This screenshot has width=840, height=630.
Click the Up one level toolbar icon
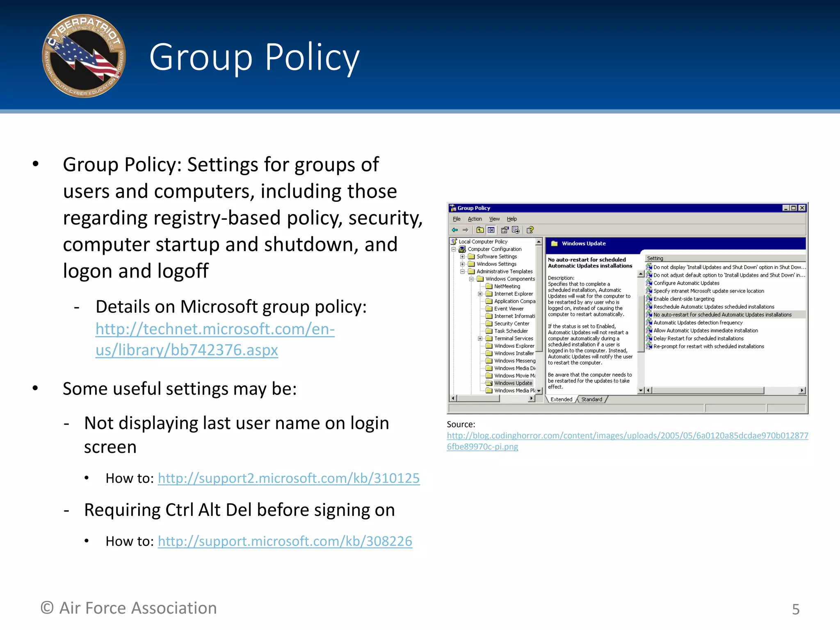pos(480,230)
